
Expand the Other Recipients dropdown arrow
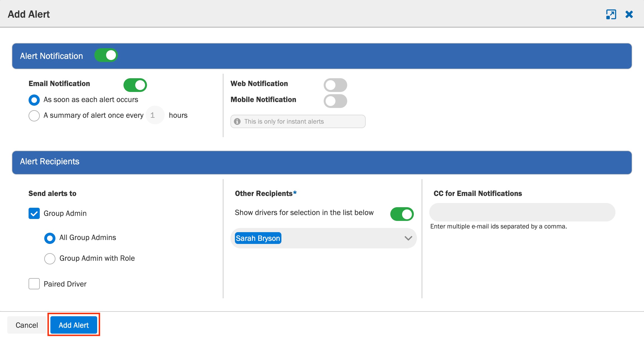click(x=408, y=238)
